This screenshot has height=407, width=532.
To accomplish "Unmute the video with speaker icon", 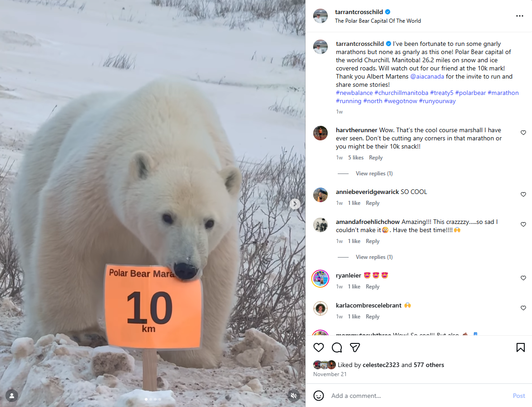I will click(294, 396).
